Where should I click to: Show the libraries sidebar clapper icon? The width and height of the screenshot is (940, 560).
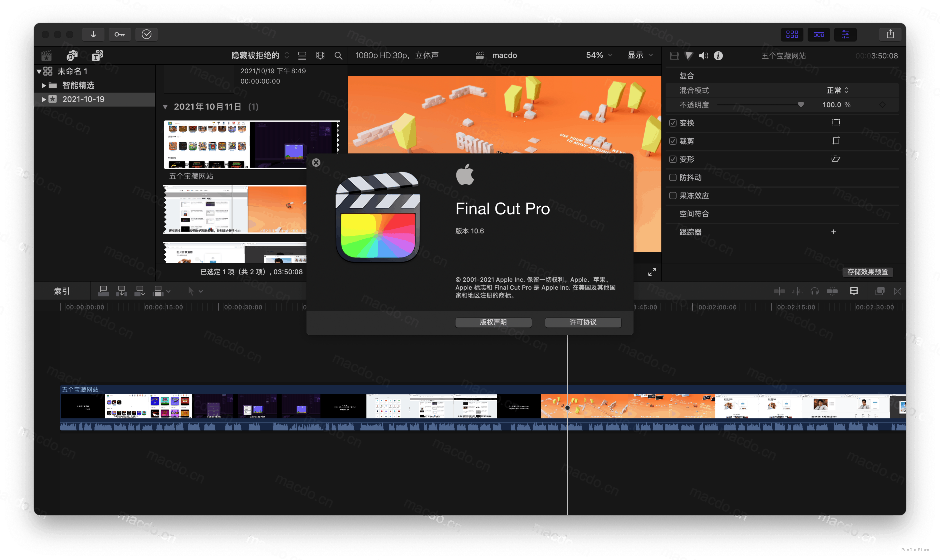click(46, 56)
